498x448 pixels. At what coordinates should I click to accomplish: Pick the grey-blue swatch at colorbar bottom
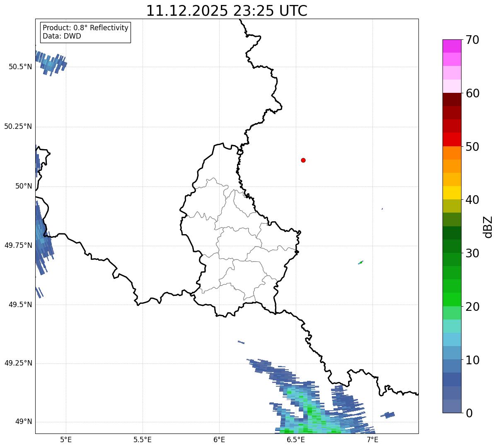pos(452,406)
